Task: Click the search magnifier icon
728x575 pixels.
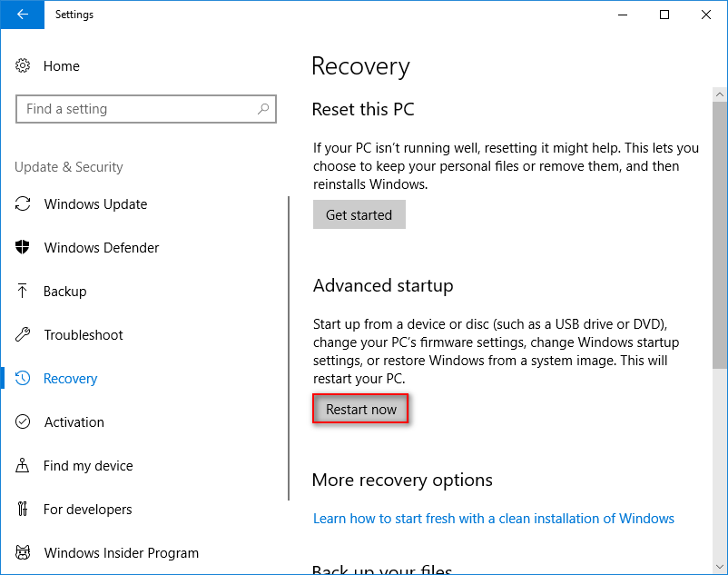Action: tap(263, 109)
